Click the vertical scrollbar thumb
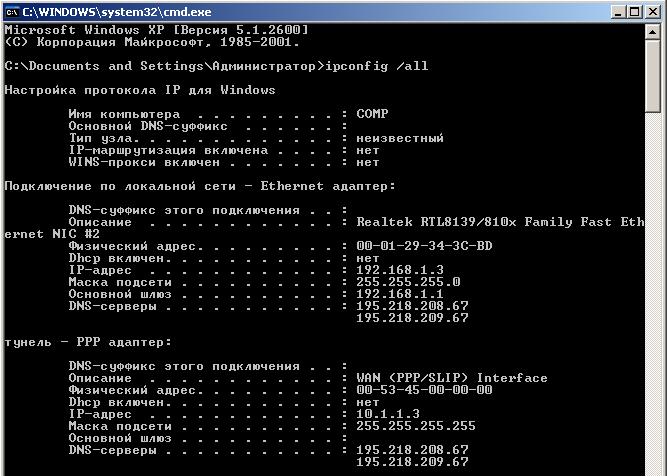Screen dimensions: 667x476 (652, 76)
